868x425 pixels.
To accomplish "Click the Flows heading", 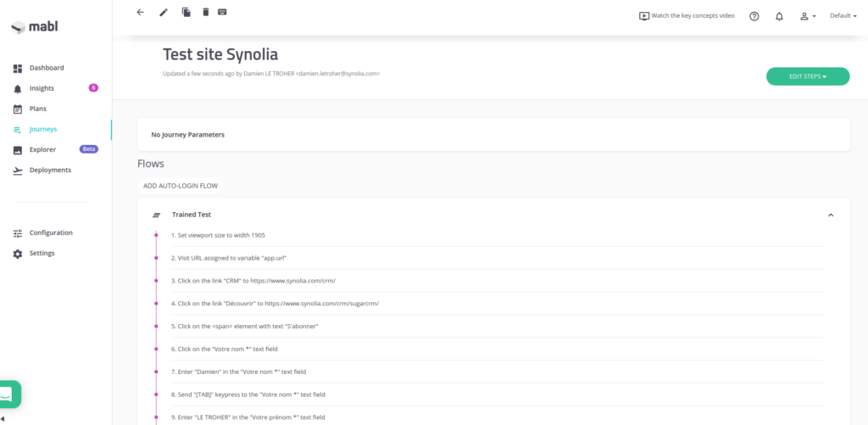I will coord(151,164).
